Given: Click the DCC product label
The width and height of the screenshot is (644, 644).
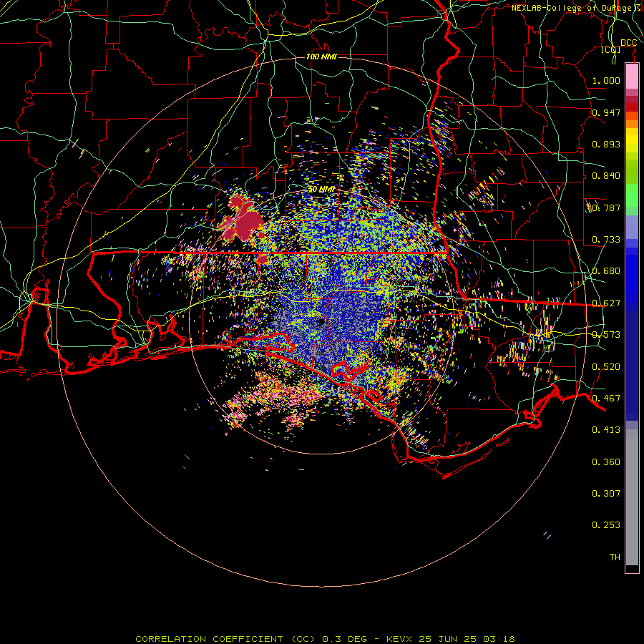Looking at the screenshot, I should click(628, 43).
